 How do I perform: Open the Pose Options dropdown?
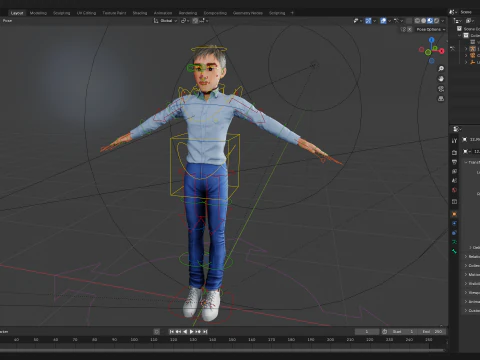click(x=431, y=29)
